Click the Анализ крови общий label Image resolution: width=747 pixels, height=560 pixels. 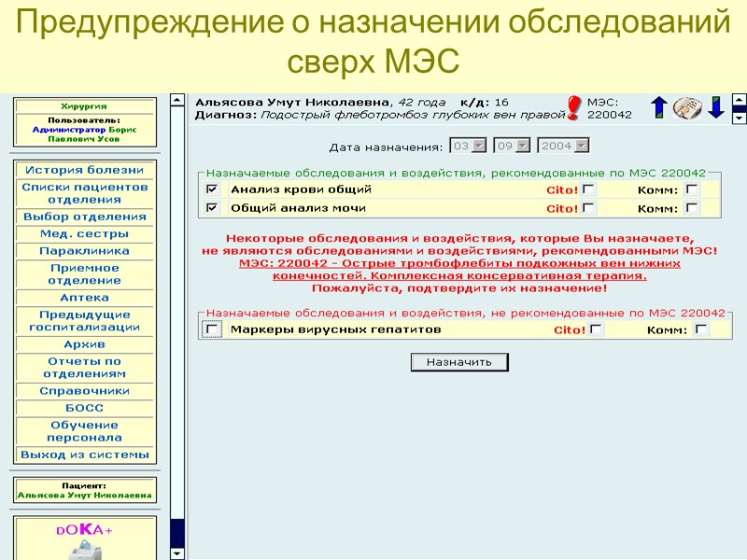(x=301, y=189)
